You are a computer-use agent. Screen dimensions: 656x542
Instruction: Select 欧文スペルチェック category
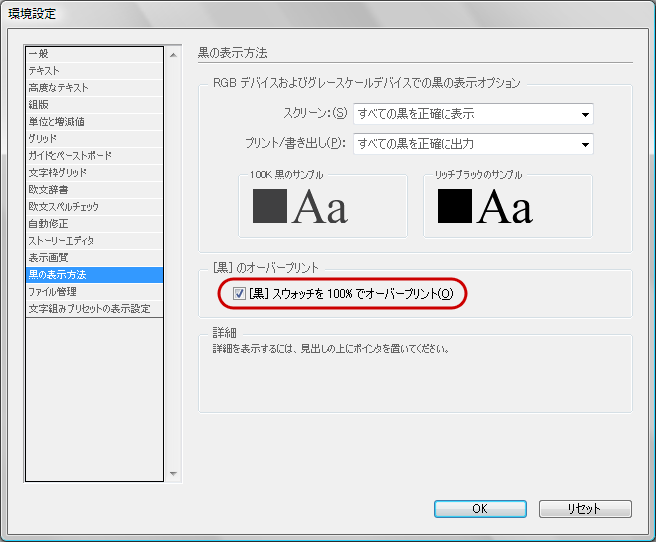[x=94, y=207]
